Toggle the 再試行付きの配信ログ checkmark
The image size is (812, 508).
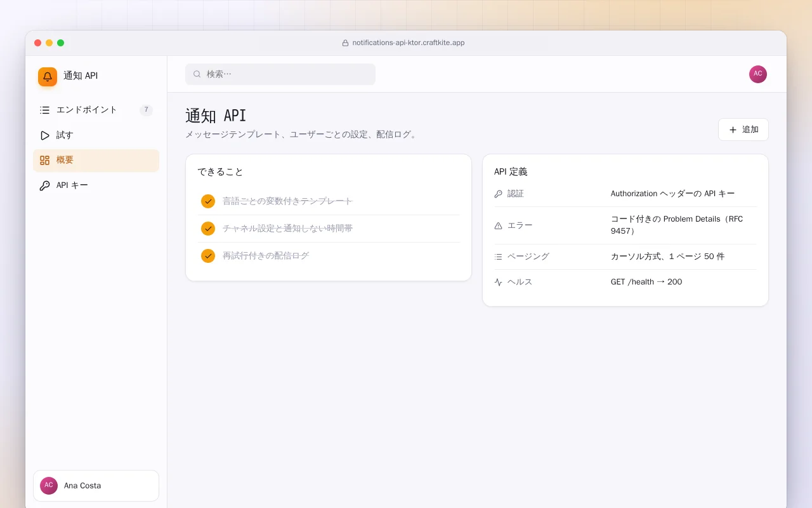point(208,256)
